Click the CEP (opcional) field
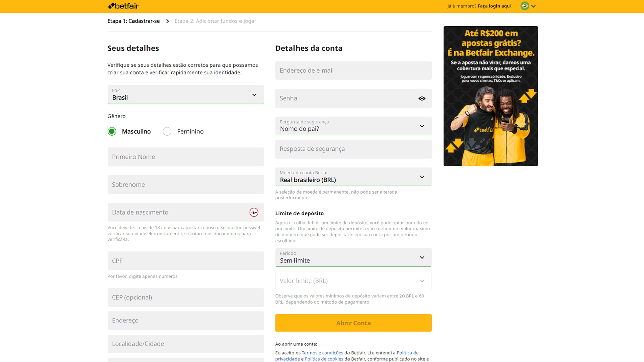Screen dimensions: 644x362 (x=185, y=298)
